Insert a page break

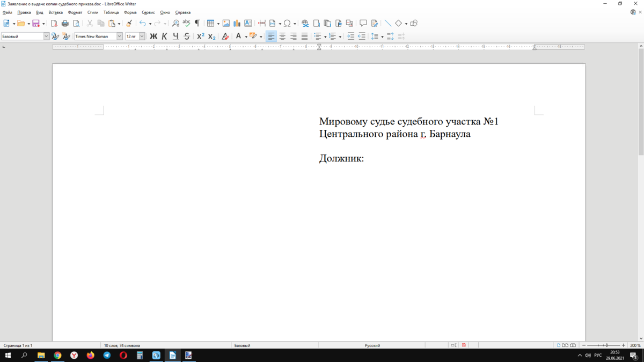click(262, 24)
